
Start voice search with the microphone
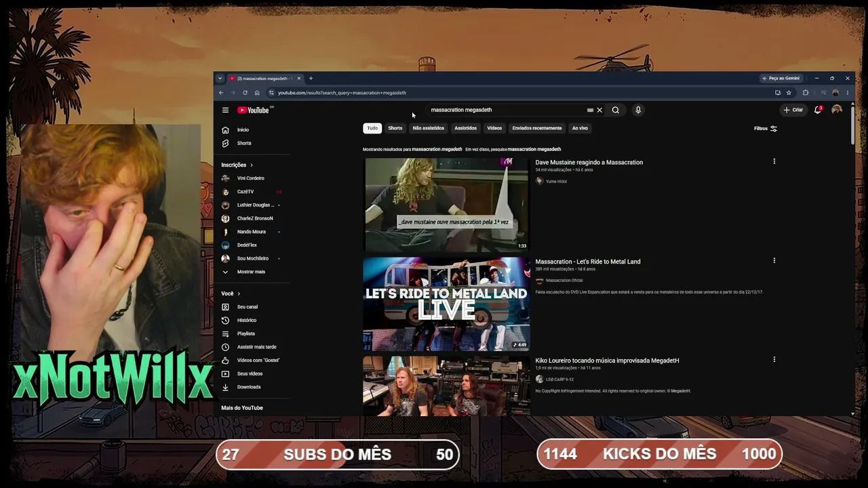638,110
